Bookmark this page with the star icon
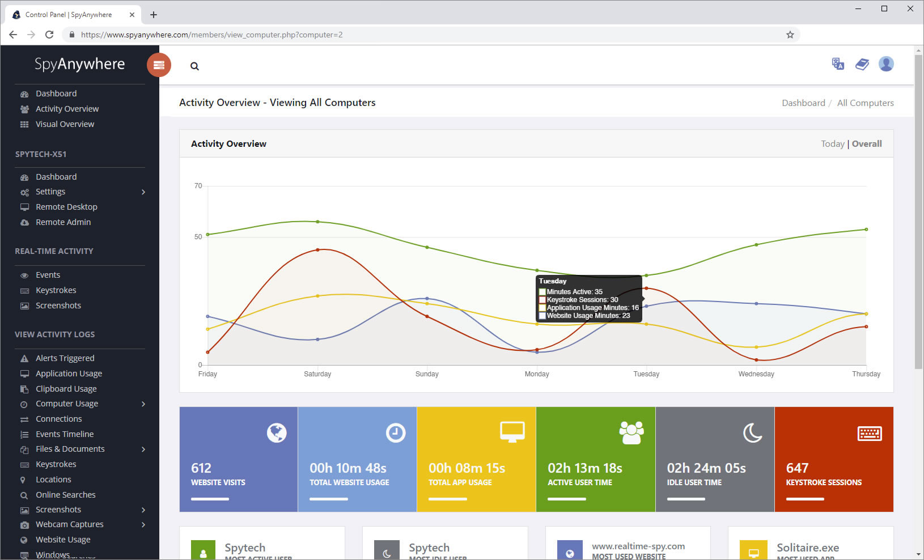Screen dimensions: 924x560 790,35
